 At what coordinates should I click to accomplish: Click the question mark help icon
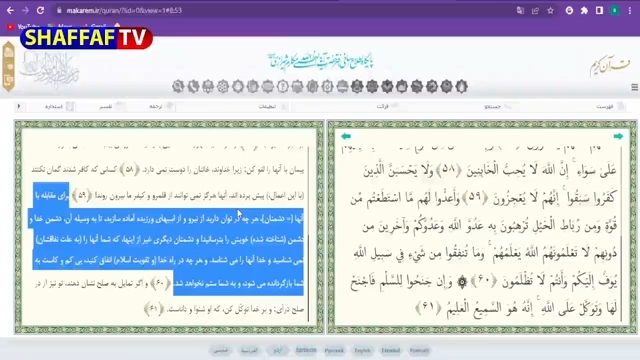coord(282,87)
